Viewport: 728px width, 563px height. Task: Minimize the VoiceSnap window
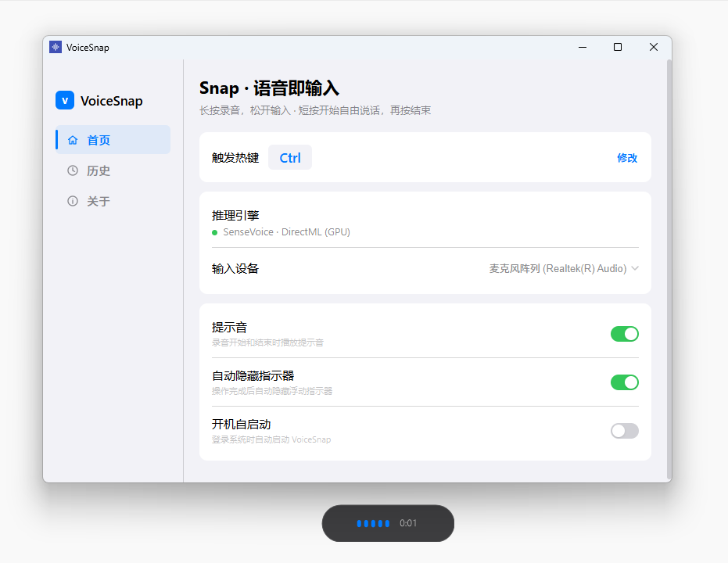[583, 47]
